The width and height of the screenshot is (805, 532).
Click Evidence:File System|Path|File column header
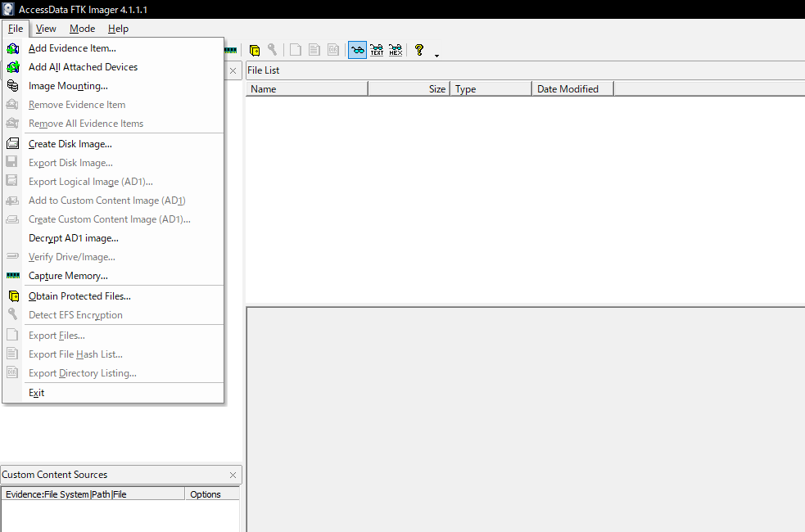(93, 494)
